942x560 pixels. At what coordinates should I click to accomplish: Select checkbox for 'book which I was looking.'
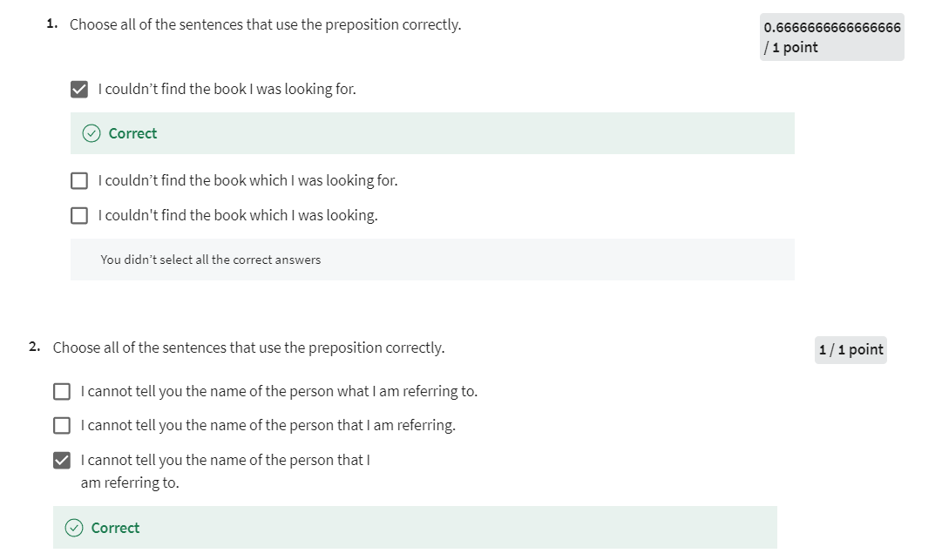click(79, 215)
